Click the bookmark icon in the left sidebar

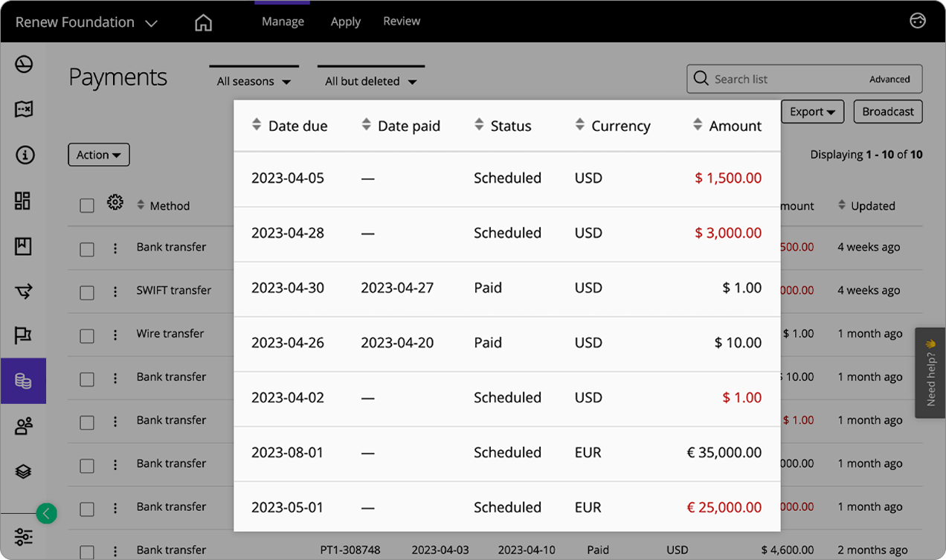click(23, 245)
